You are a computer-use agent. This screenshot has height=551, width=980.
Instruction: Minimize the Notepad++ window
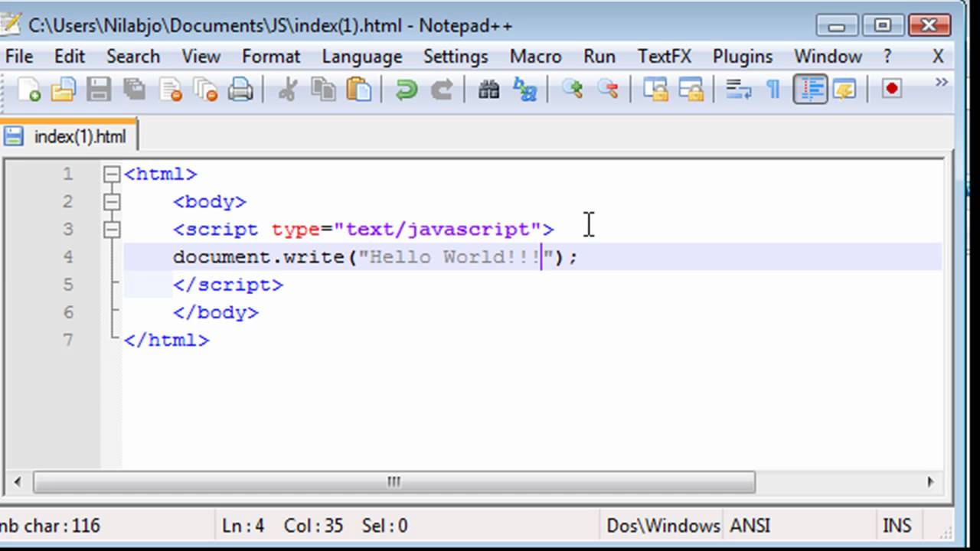[837, 25]
